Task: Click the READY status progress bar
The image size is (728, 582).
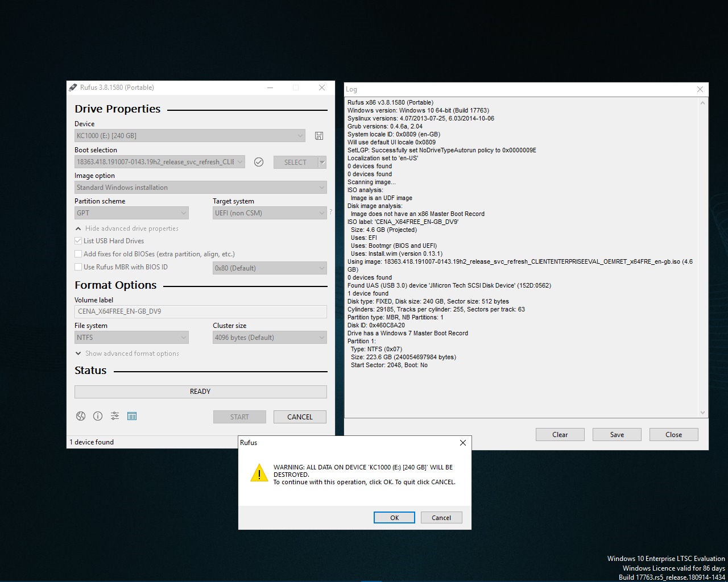Action: pyautogui.click(x=200, y=392)
